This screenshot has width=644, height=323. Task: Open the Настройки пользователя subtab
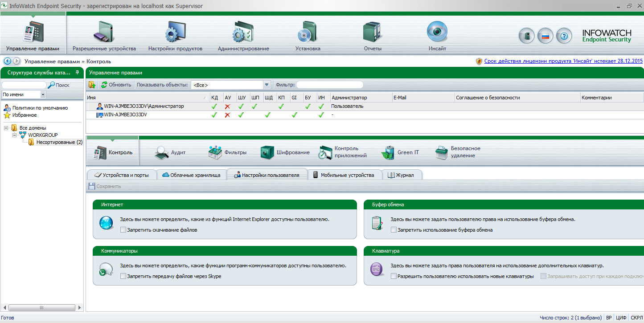[x=267, y=175]
